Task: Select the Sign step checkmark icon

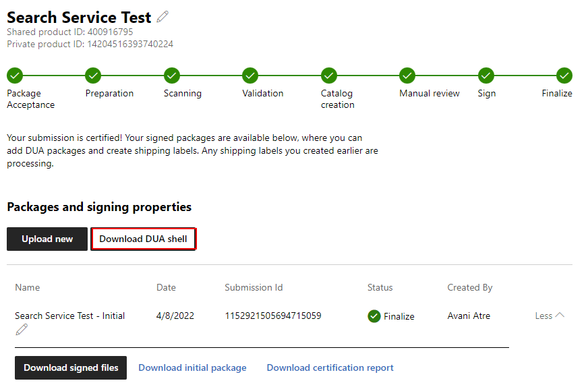Action: 486,76
